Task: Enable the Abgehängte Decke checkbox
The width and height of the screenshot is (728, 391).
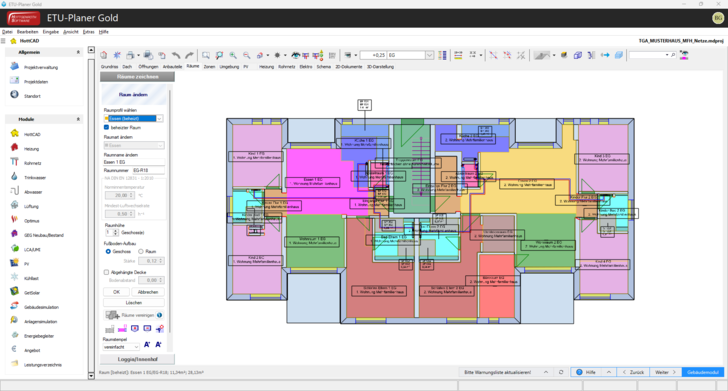Action: click(x=106, y=272)
